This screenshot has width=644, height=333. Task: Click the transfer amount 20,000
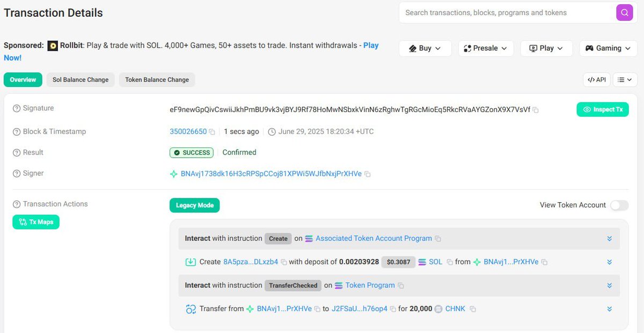click(x=421, y=309)
